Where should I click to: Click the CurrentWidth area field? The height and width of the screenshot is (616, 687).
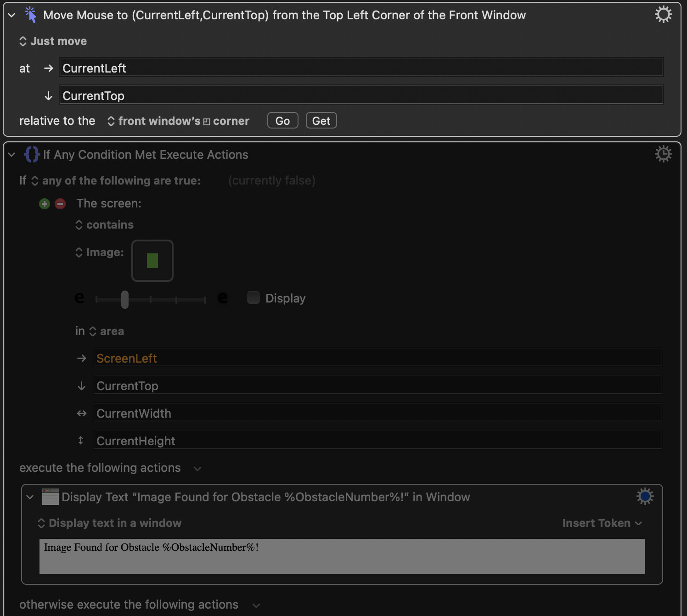click(378, 412)
